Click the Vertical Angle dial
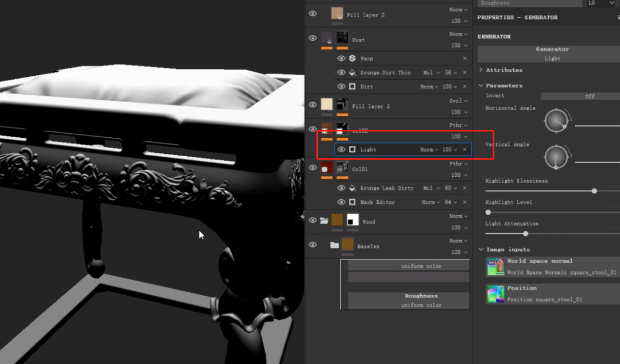This screenshot has width=620, height=364. (556, 157)
